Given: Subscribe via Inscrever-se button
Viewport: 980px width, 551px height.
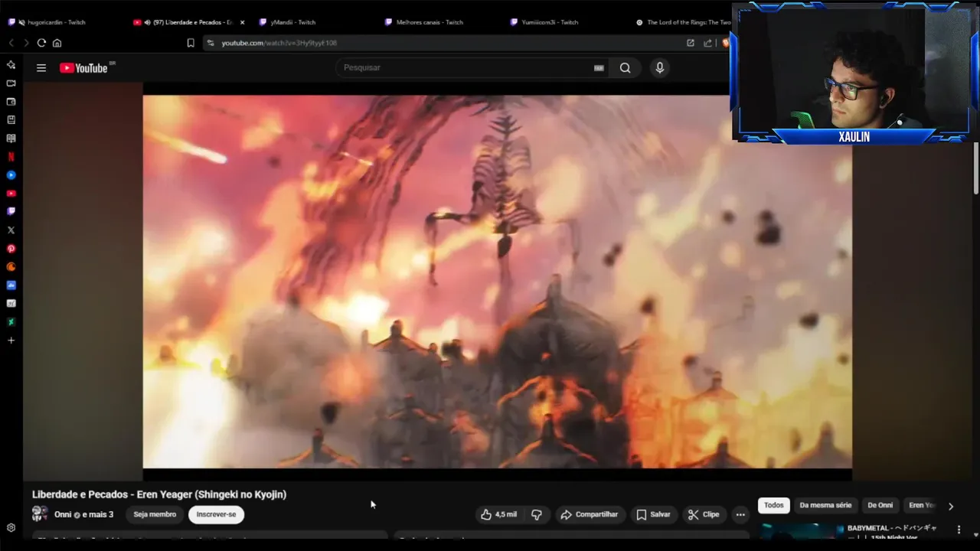Looking at the screenshot, I should coord(216,515).
